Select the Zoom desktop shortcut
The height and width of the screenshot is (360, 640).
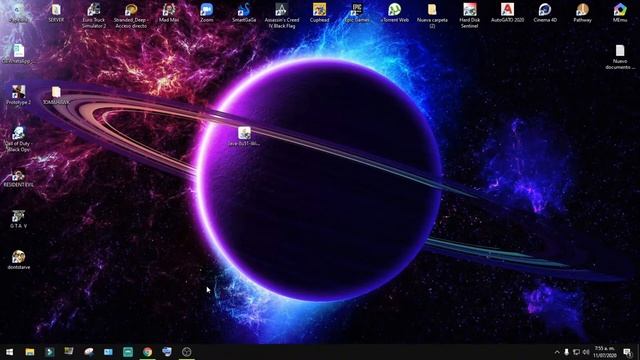pyautogui.click(x=207, y=13)
